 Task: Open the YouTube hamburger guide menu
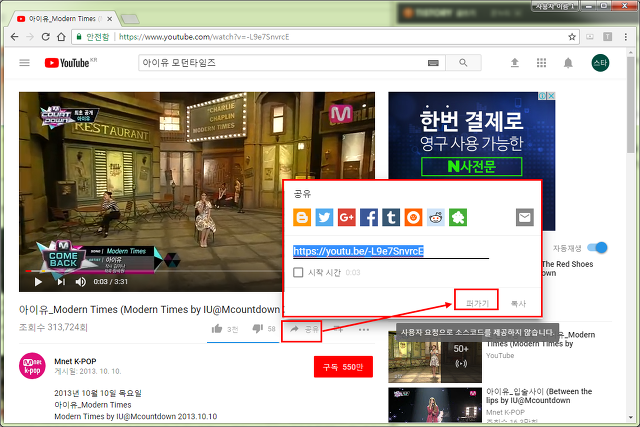pos(24,63)
